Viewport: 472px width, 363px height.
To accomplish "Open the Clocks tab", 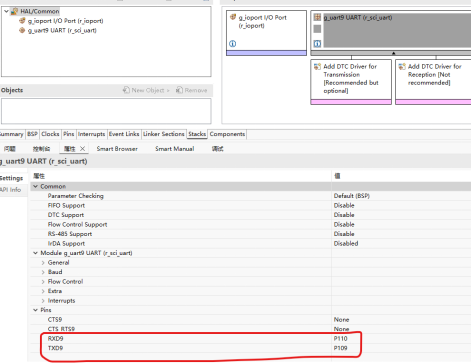I will pyautogui.click(x=50, y=134).
